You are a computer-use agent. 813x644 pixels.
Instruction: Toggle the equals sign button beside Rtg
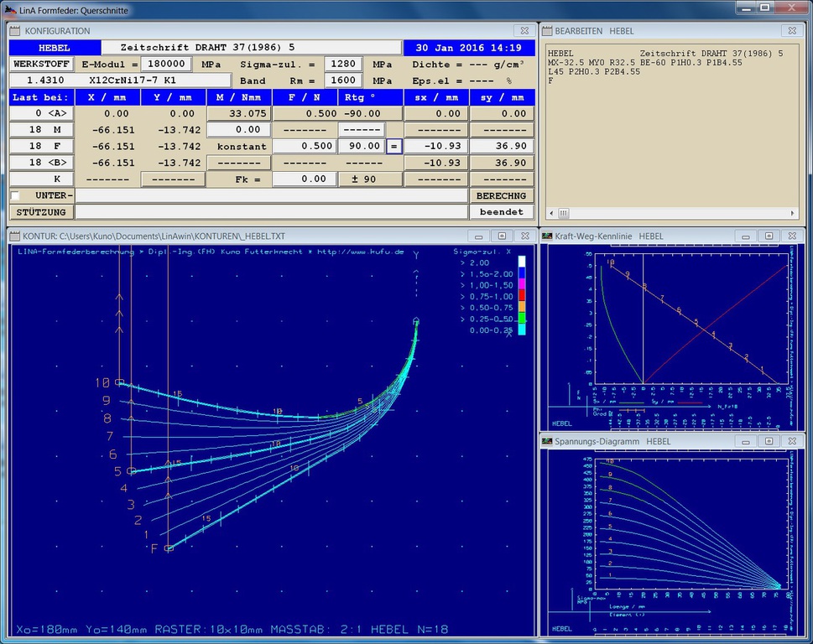tap(394, 146)
